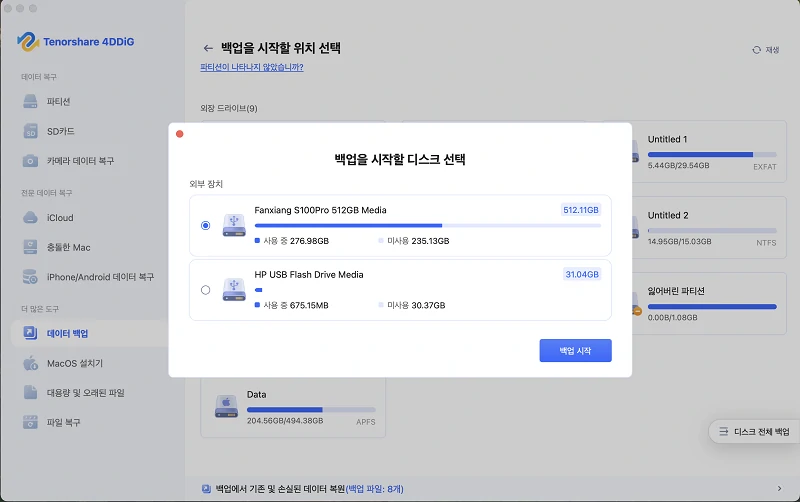
Task: Select the HP USB Flash Drive radio button
Action: click(206, 290)
